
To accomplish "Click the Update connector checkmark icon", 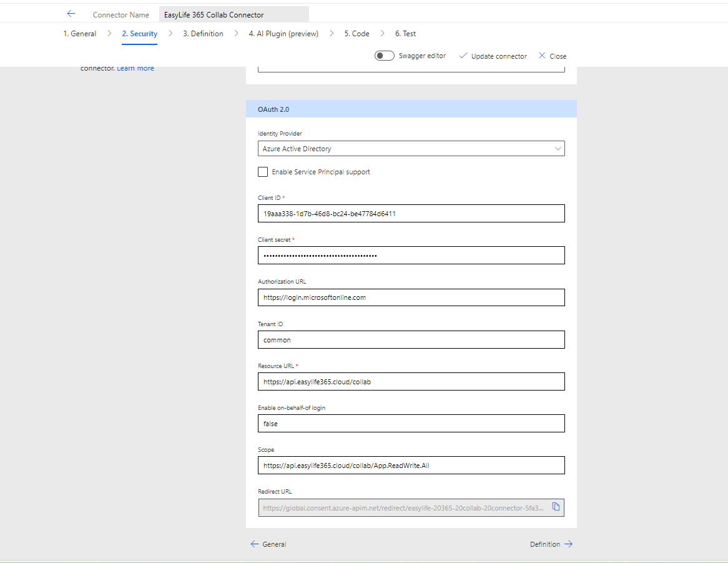I will 463,56.
